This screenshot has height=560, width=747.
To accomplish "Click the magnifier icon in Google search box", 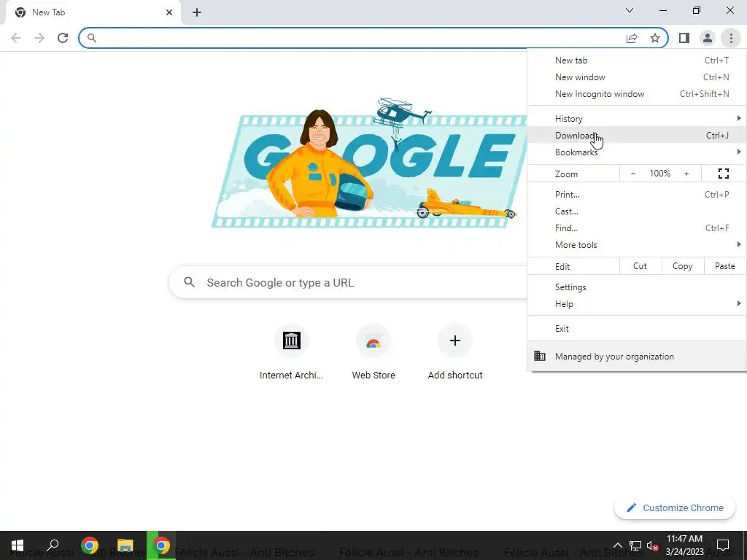I will [x=189, y=282].
